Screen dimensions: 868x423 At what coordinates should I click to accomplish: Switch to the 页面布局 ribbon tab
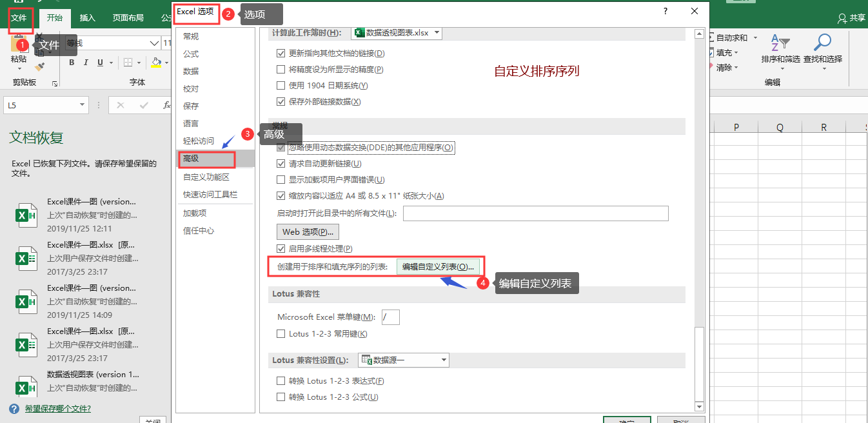(x=128, y=18)
